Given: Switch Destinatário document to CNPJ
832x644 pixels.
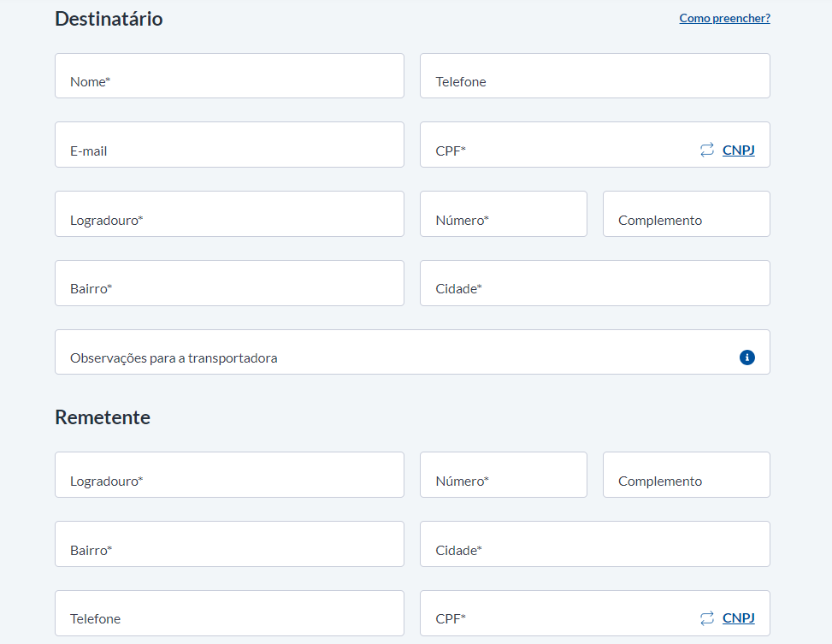Looking at the screenshot, I should [x=738, y=151].
